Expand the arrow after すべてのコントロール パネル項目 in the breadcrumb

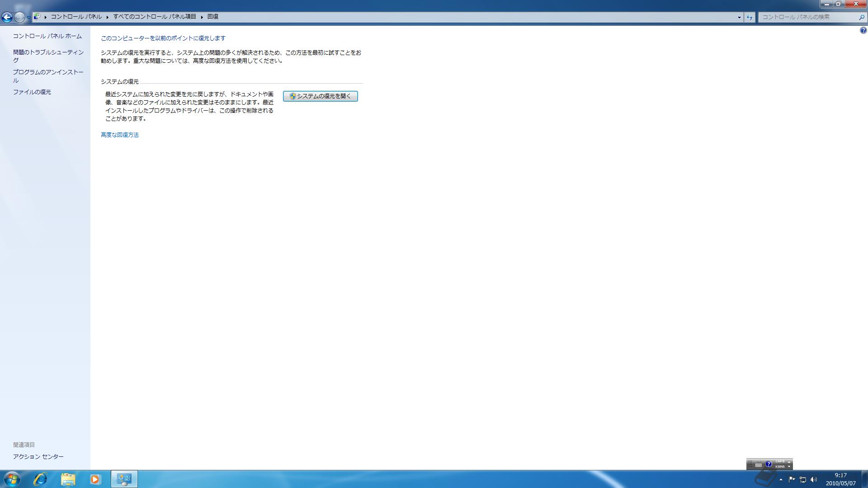202,17
